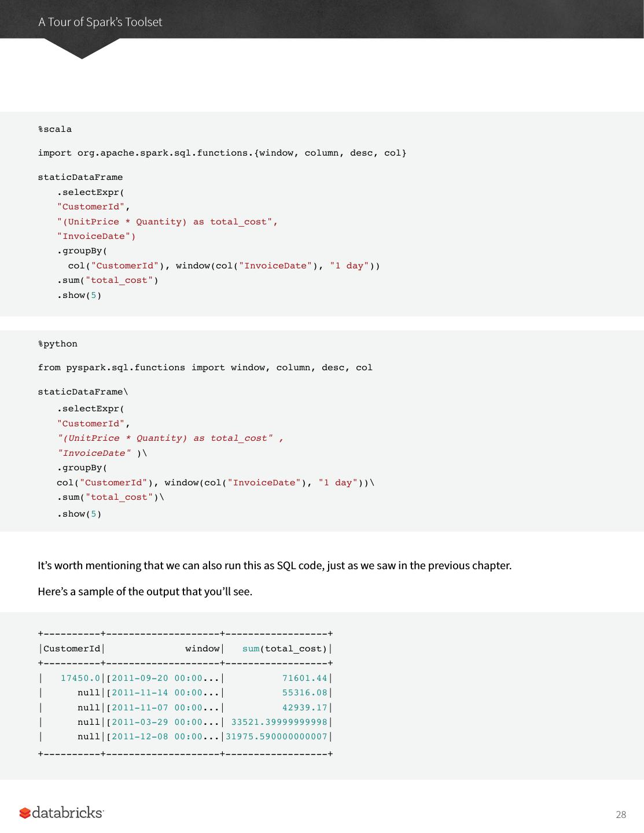Click the 17450.0 customer ID value
The width and height of the screenshot is (644, 833).
click(80, 678)
